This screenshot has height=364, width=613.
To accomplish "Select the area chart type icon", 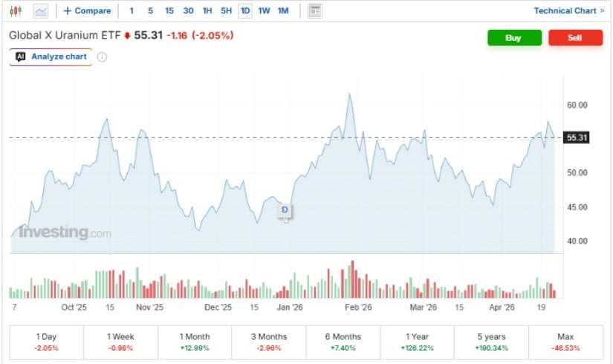I will click(40, 11).
